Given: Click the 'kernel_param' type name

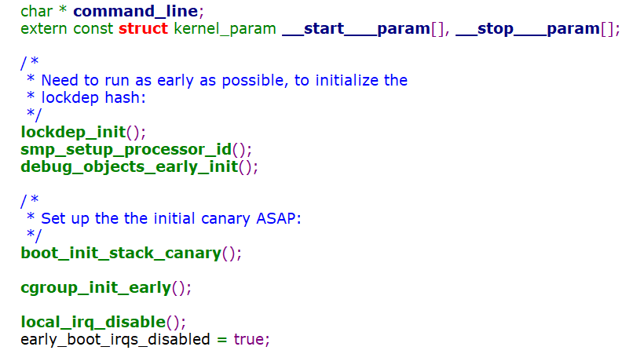Looking at the screenshot, I should click(225, 29).
